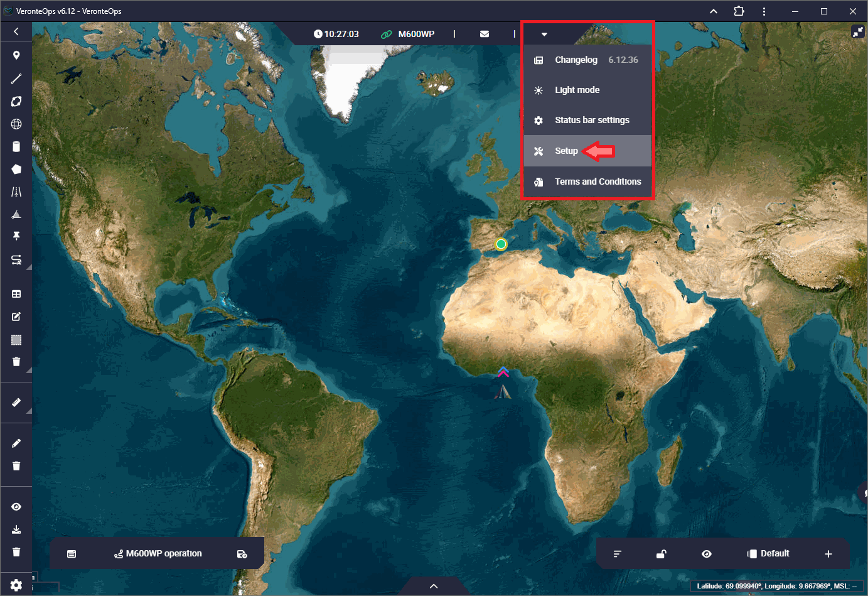Click the envelope messages icon

tap(485, 34)
